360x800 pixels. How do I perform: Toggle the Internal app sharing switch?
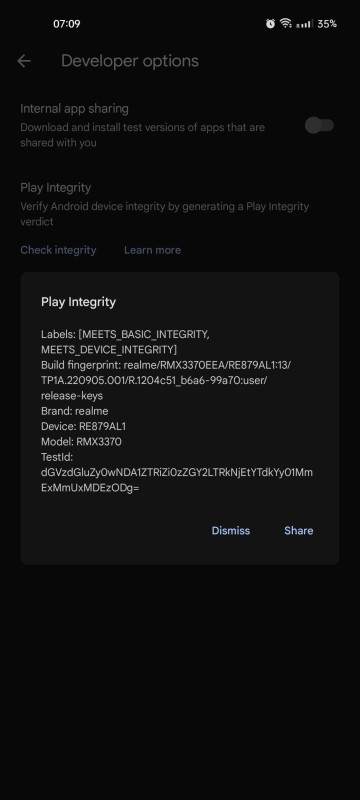[320, 126]
